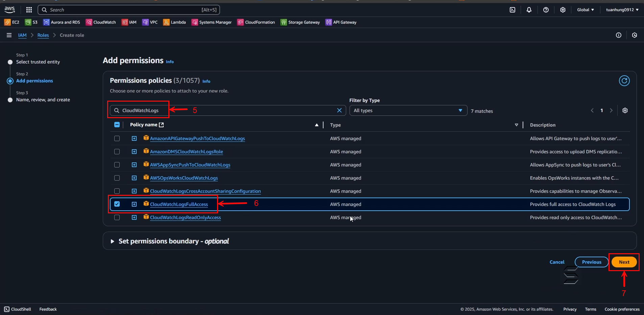Image resolution: width=644 pixels, height=315 pixels.
Task: Go to previous page of policies
Action: pos(592,110)
